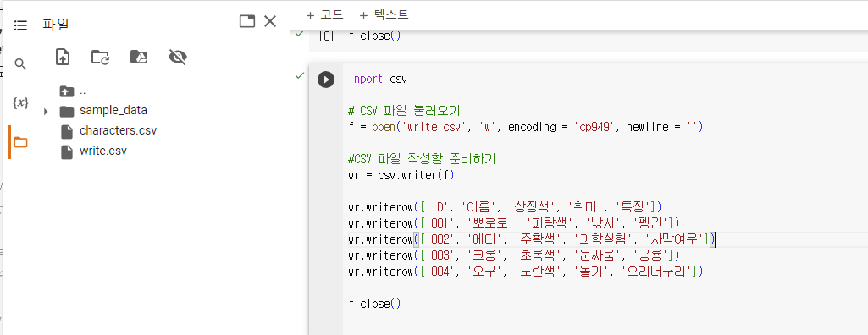Mount Google Drive icon
This screenshot has height=335, width=868.
(x=138, y=57)
